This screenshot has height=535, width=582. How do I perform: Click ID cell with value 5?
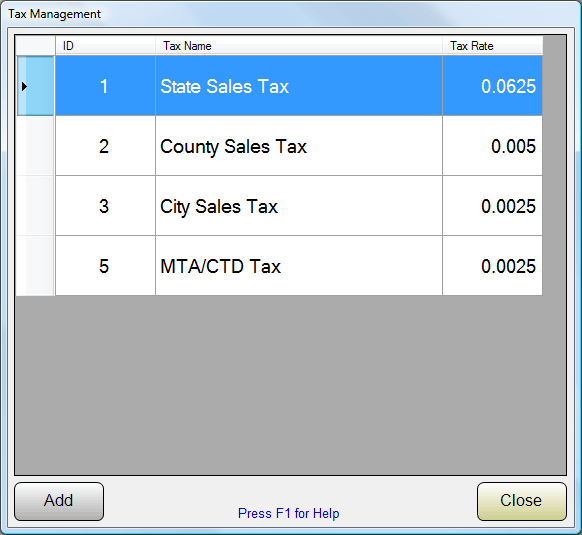[x=105, y=266]
